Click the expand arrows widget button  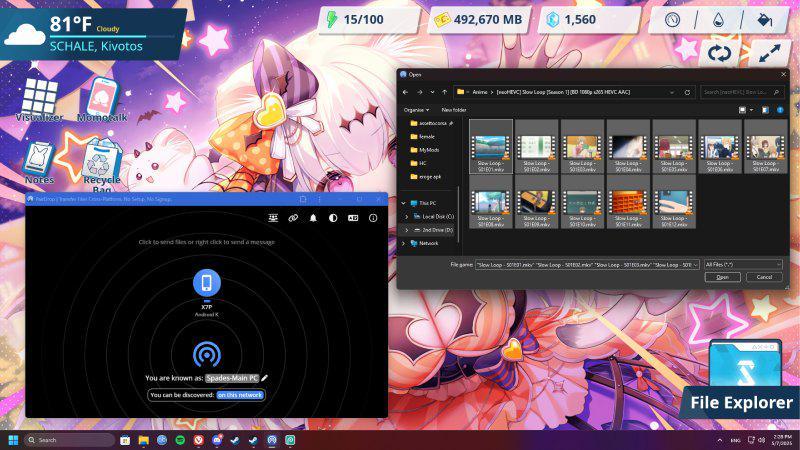coord(769,53)
